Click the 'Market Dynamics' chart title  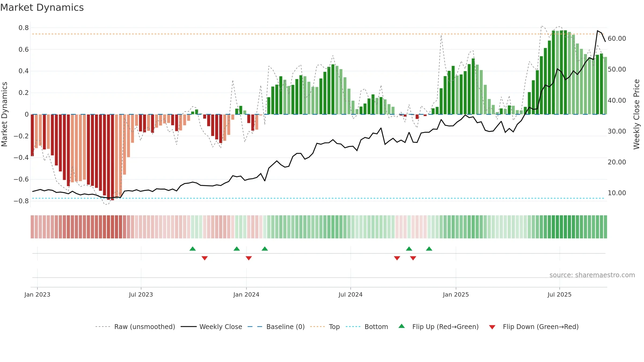tap(42, 8)
